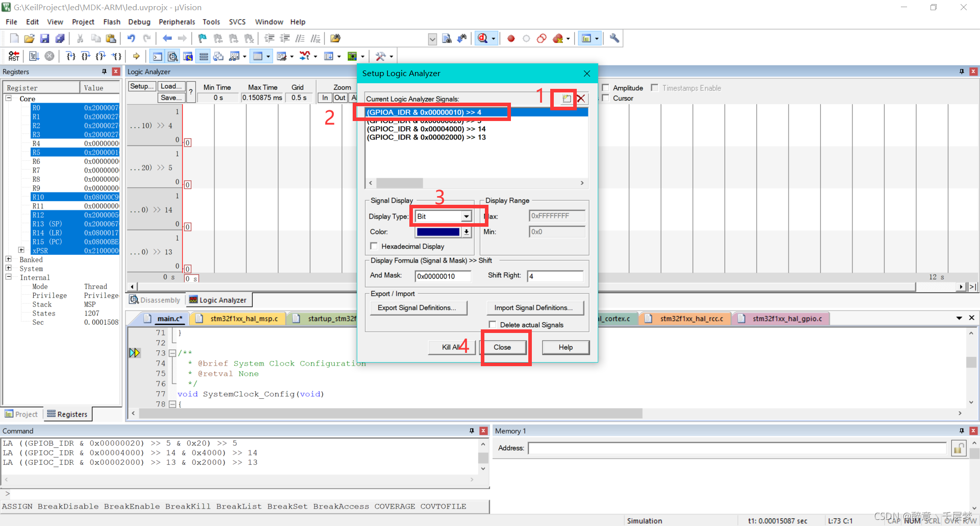Image resolution: width=980 pixels, height=526 pixels.
Task: Click the Run to Cursor Line icon
Action: [x=117, y=56]
